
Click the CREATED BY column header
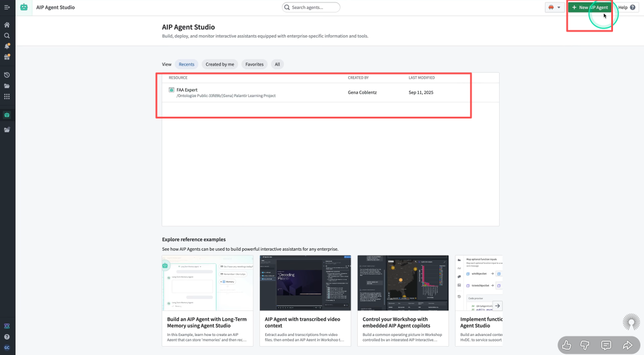pyautogui.click(x=358, y=77)
